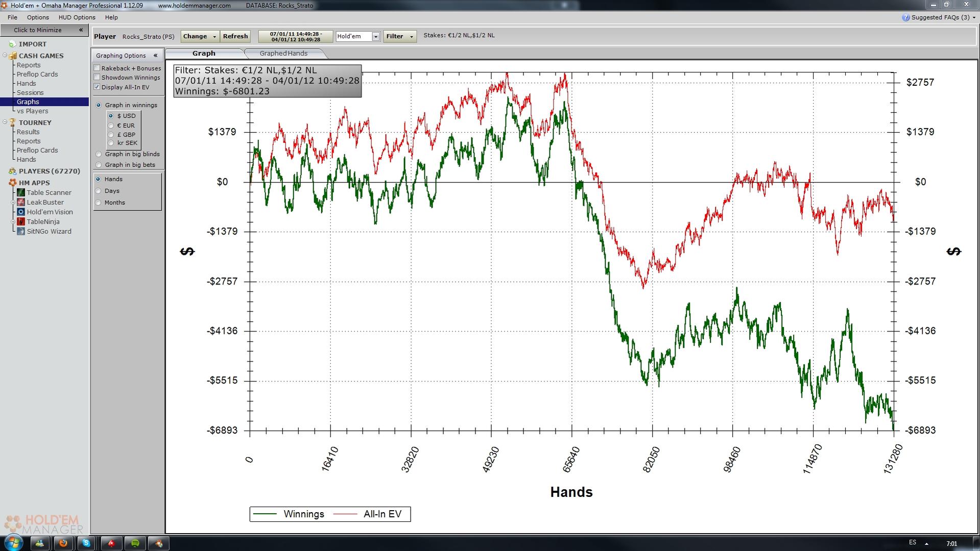Select Graph in winnings radio button
The width and height of the screenshot is (980, 551).
tap(99, 105)
